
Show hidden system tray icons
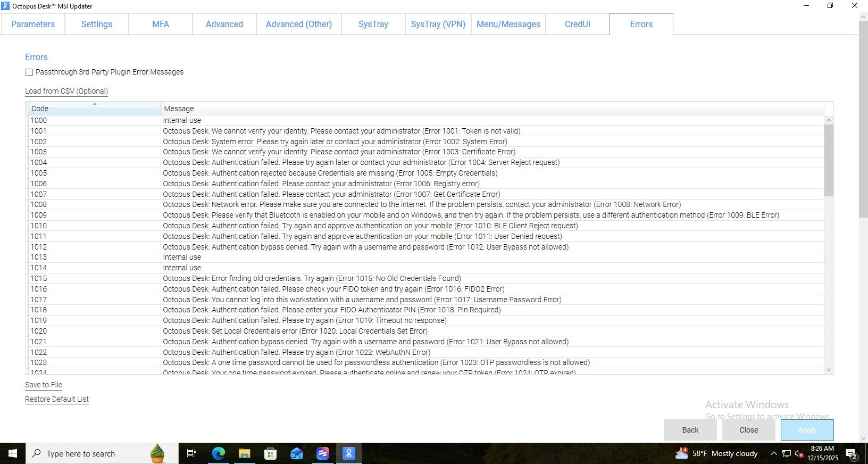774,454
